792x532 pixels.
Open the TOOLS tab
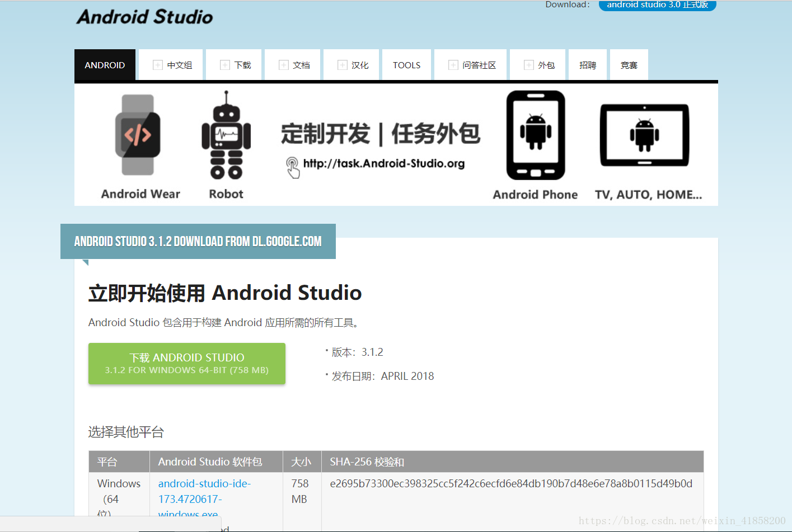(x=406, y=65)
